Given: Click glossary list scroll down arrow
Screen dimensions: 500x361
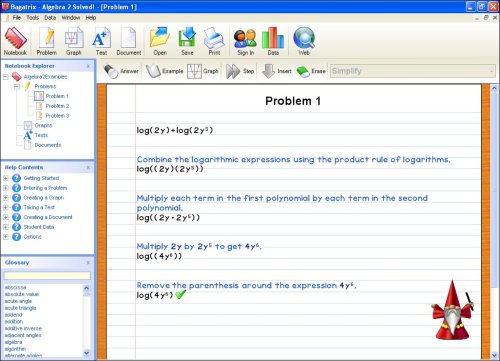Looking at the screenshot, I should 87,353.
